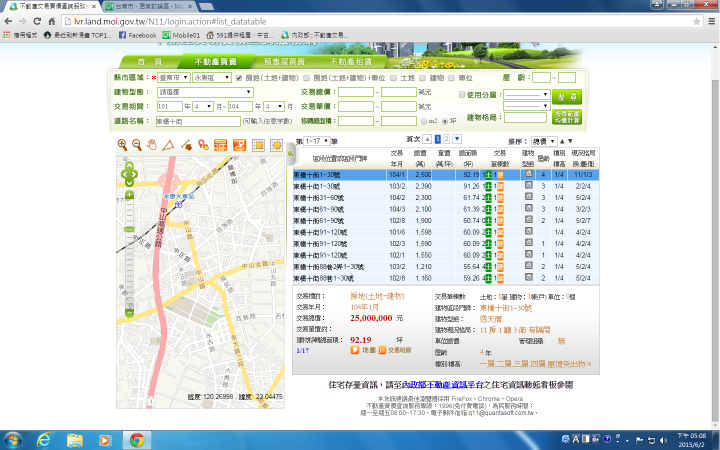Screen dimensions: 720x450
Task: Select the hand pan tool above map
Action: click(x=152, y=145)
